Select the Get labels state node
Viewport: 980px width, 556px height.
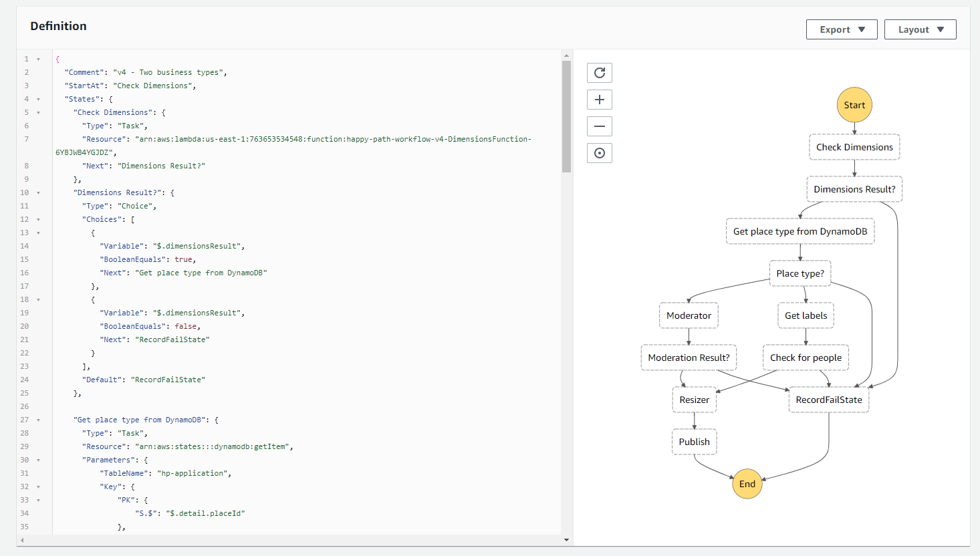[806, 315]
